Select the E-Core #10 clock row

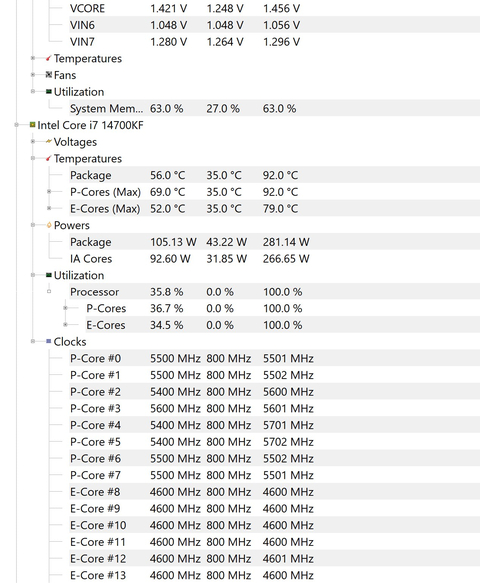click(274, 525)
